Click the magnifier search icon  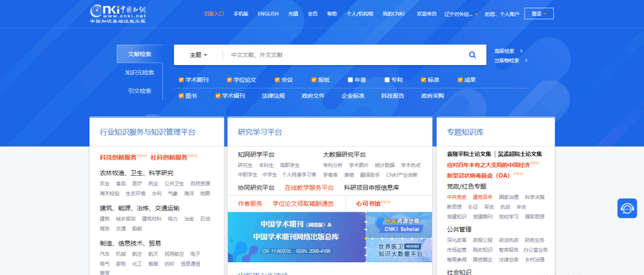point(472,55)
